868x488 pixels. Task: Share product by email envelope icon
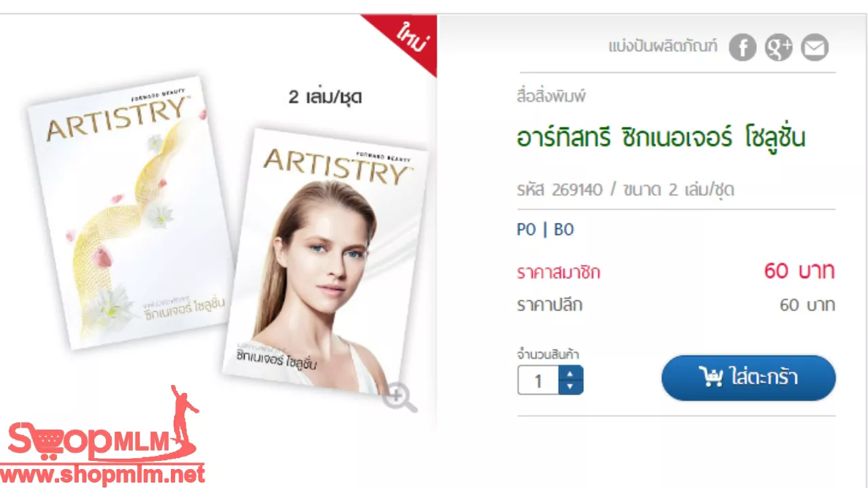[x=814, y=47]
